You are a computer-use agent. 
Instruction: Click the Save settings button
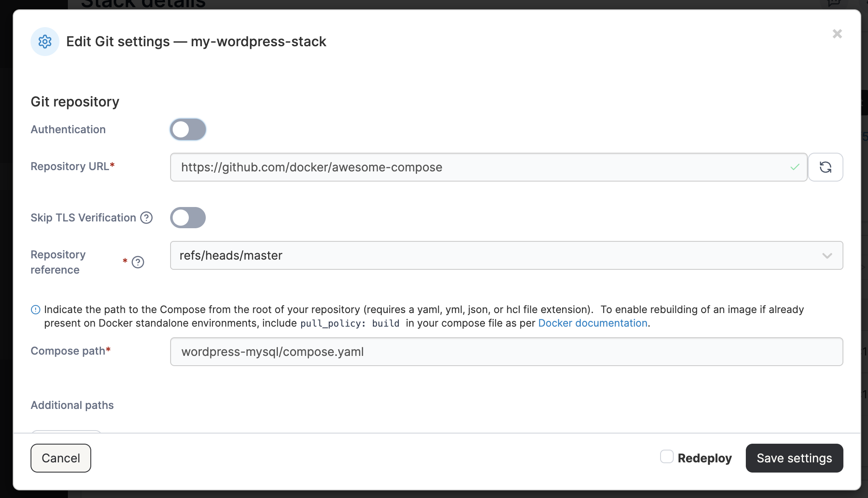tap(794, 458)
